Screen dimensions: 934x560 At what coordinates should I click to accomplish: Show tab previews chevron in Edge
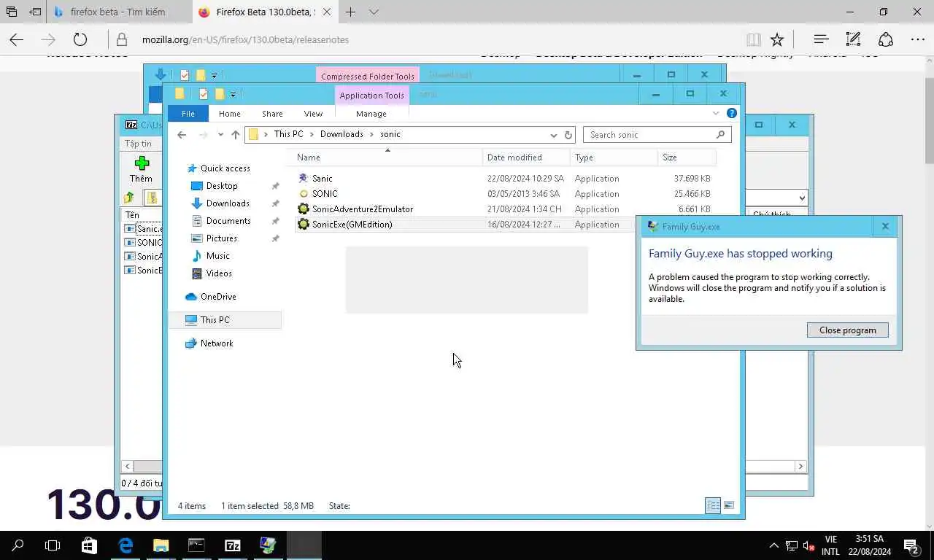(374, 12)
